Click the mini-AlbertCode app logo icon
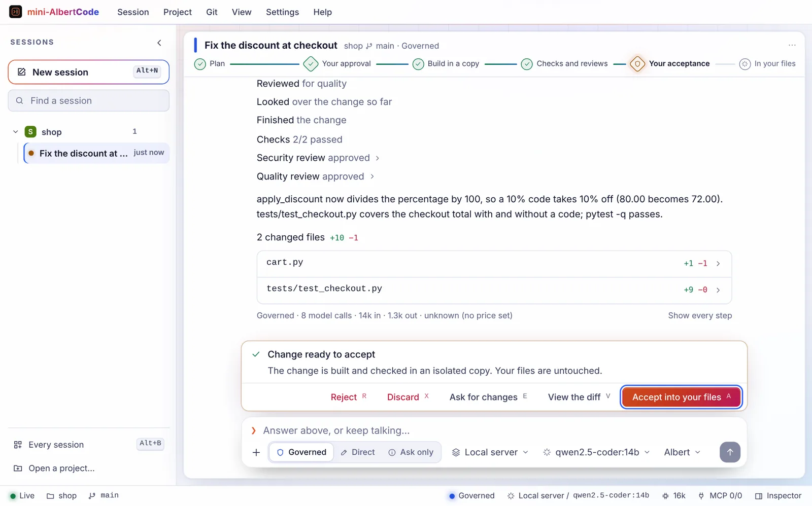 point(16,12)
